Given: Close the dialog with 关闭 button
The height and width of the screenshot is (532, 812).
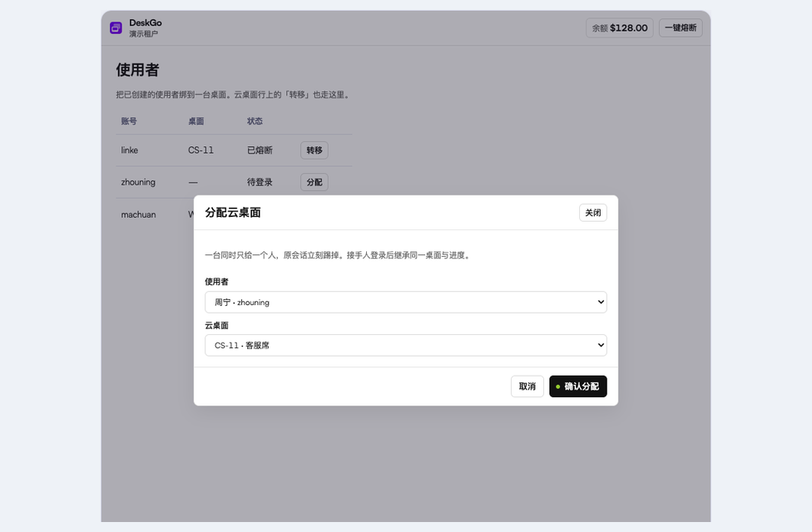Looking at the screenshot, I should click(593, 213).
